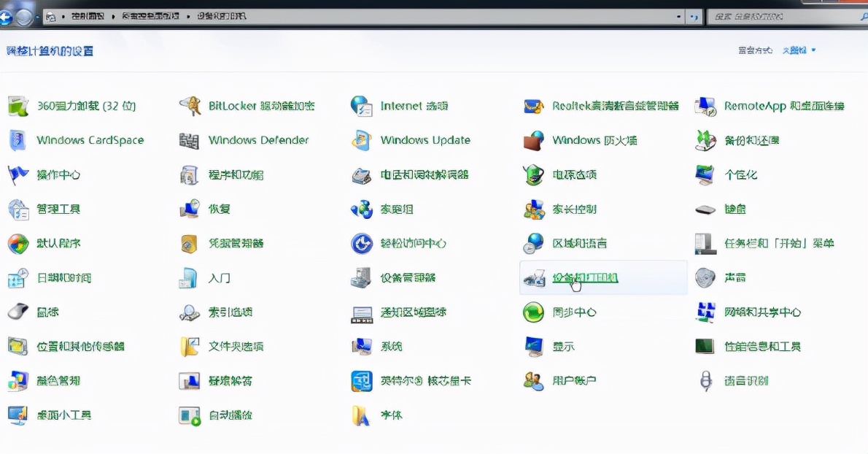Open the 管理工具 icon
The height and width of the screenshot is (454, 868).
18,209
